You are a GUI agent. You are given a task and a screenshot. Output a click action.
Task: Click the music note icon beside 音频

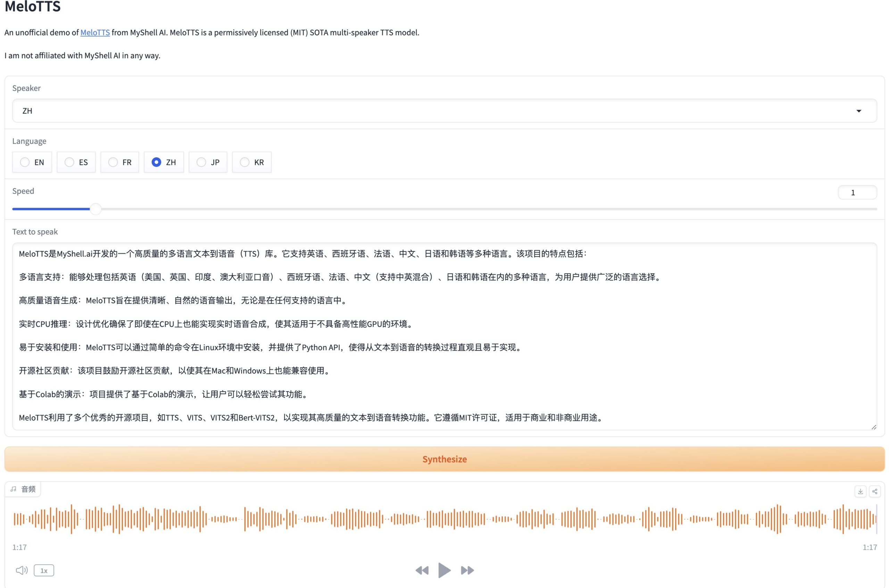pyautogui.click(x=14, y=489)
